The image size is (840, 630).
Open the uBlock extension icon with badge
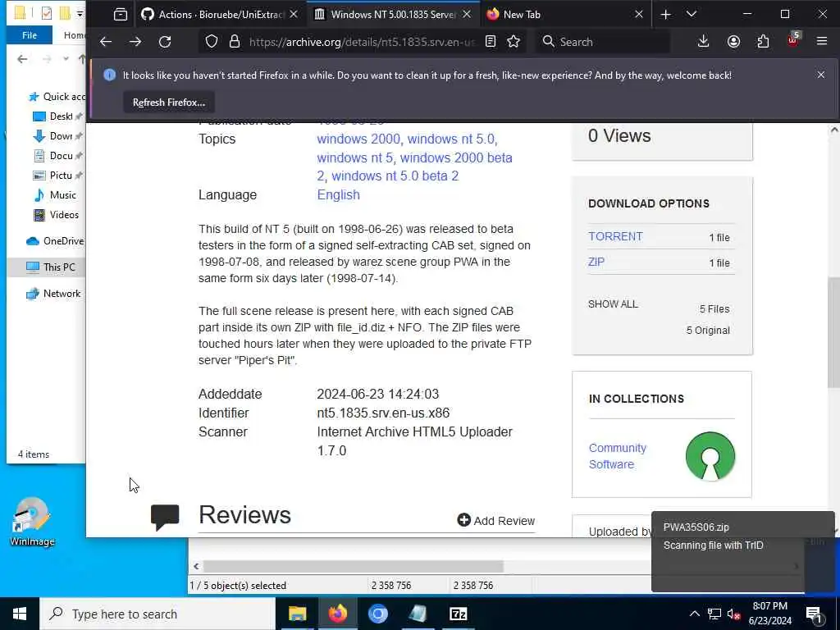click(x=793, y=40)
